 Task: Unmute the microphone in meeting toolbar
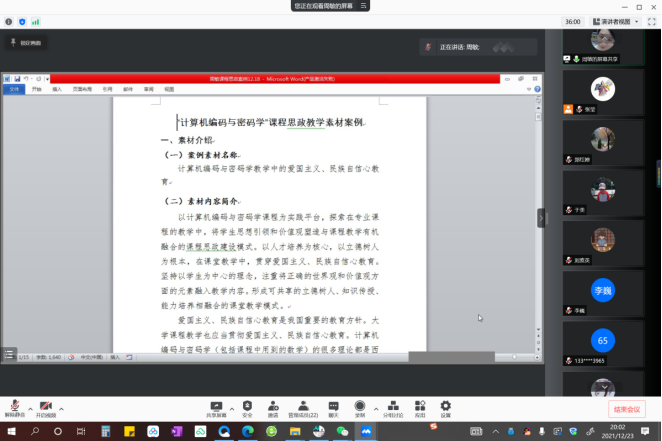click(x=15, y=407)
